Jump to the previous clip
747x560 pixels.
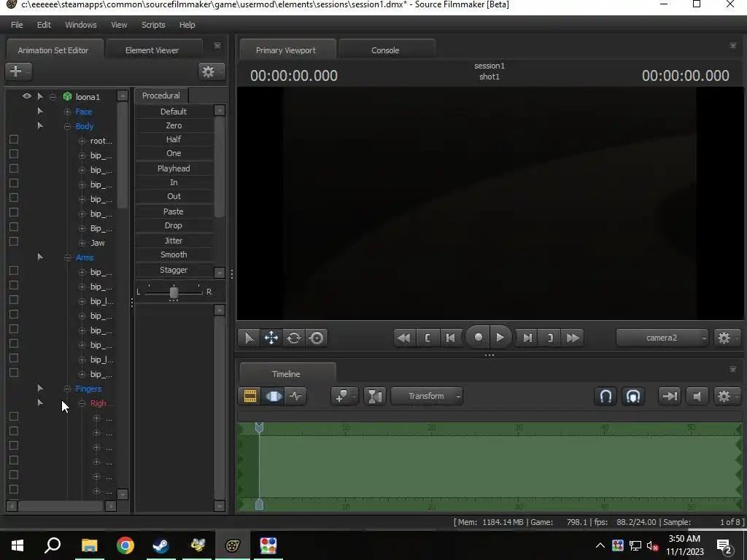404,338
